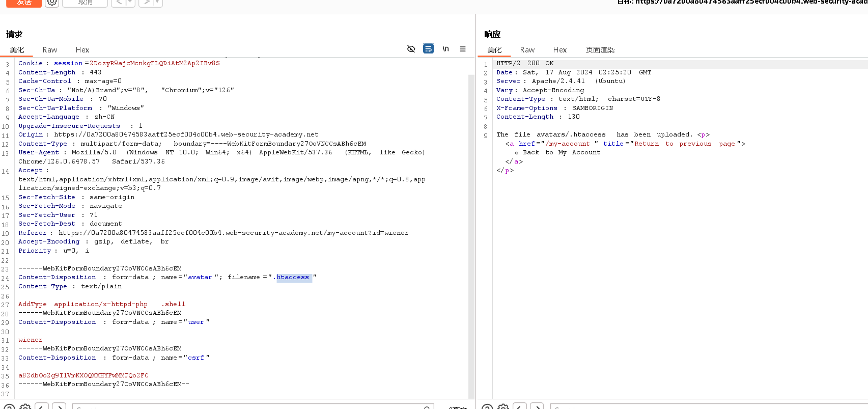
Task: Click the help icon below response pane
Action: coord(487,407)
